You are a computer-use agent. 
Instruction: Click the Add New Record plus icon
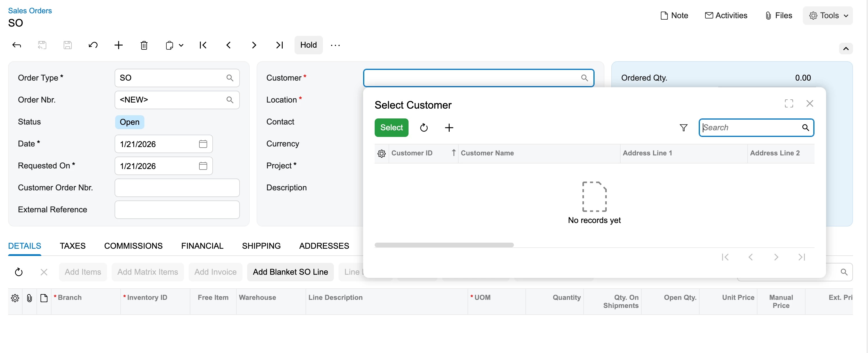pos(118,45)
